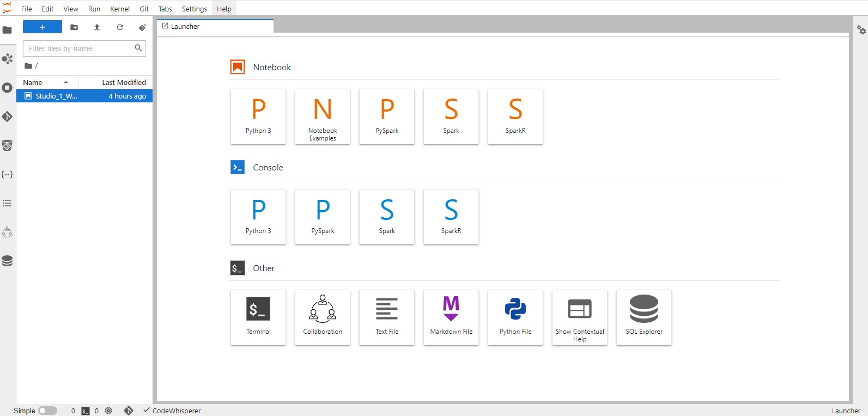Open the SageMaker JumpStart sidebar icon
This screenshot has height=416, width=868.
pos(7,59)
